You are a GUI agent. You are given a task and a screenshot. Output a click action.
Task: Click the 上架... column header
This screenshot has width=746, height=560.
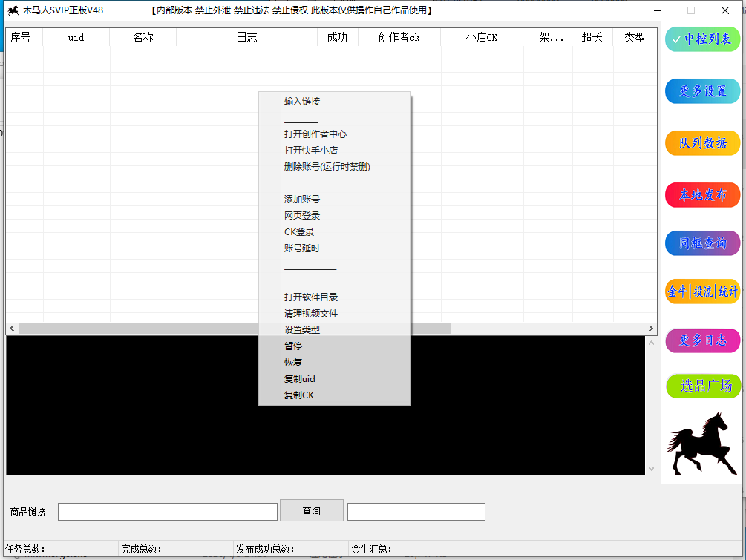(548, 37)
